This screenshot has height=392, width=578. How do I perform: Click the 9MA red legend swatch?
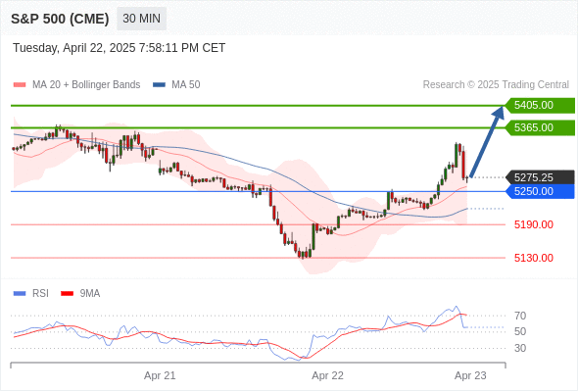pos(67,294)
